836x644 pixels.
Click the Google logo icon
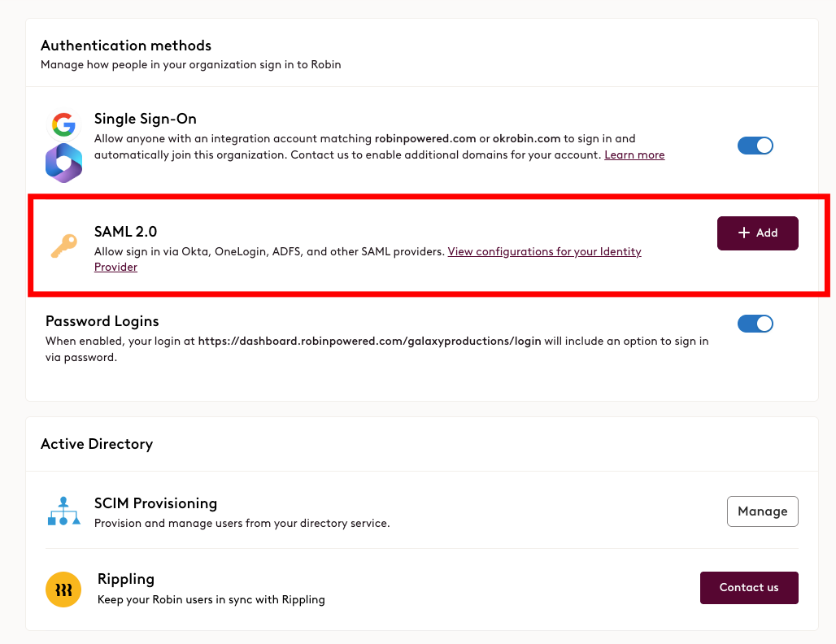63,124
